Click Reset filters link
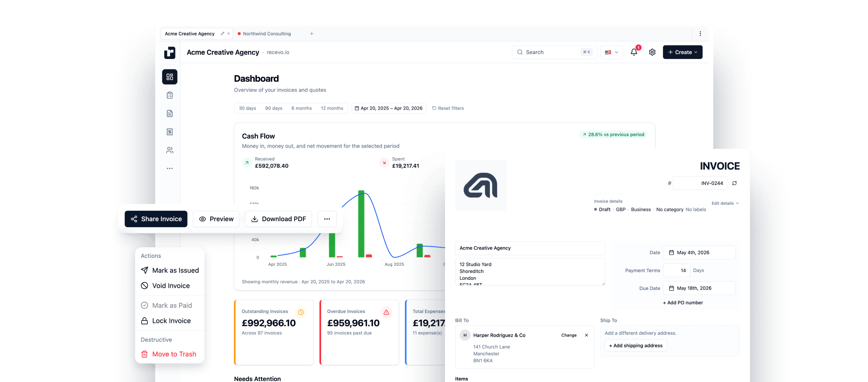The width and height of the screenshot is (868, 382). 447,108
